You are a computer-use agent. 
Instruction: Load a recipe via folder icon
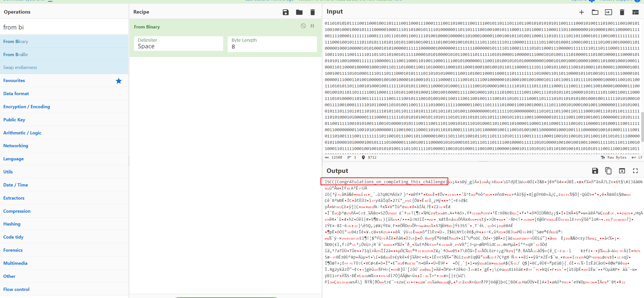pyautogui.click(x=299, y=12)
